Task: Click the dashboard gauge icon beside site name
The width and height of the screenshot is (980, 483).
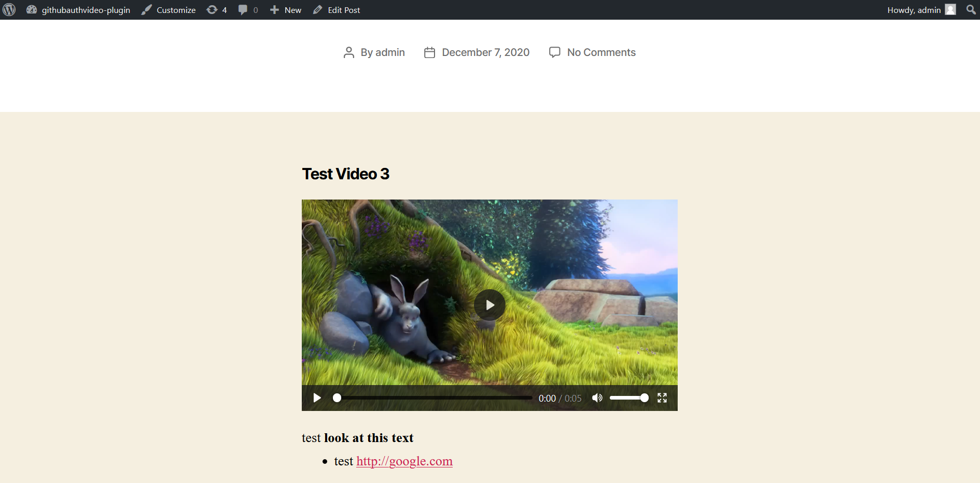Action: (32, 10)
